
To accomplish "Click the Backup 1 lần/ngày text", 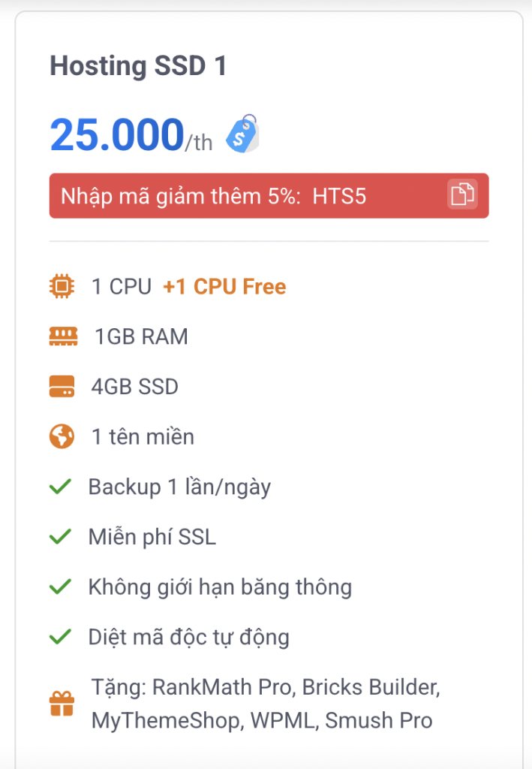I will [x=179, y=487].
